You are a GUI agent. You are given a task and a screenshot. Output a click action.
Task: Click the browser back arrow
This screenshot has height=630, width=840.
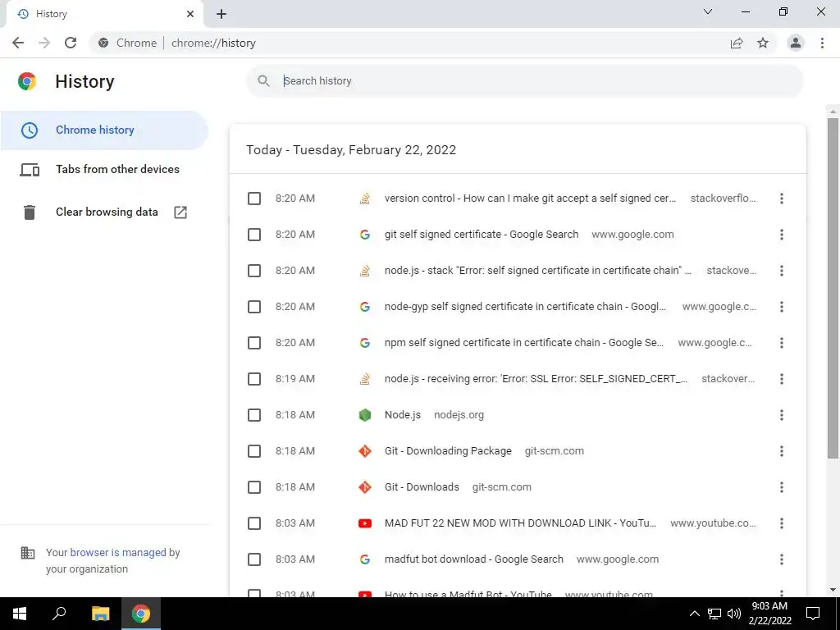[18, 43]
